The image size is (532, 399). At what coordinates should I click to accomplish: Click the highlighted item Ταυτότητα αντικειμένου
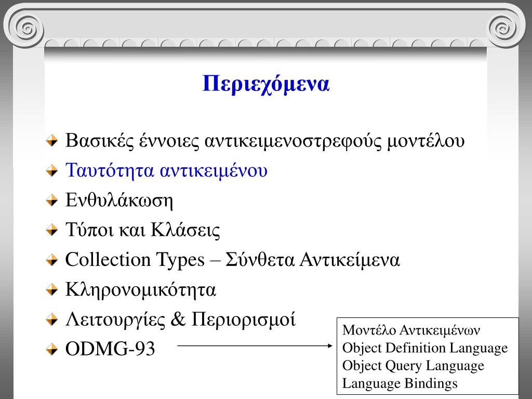166,170
